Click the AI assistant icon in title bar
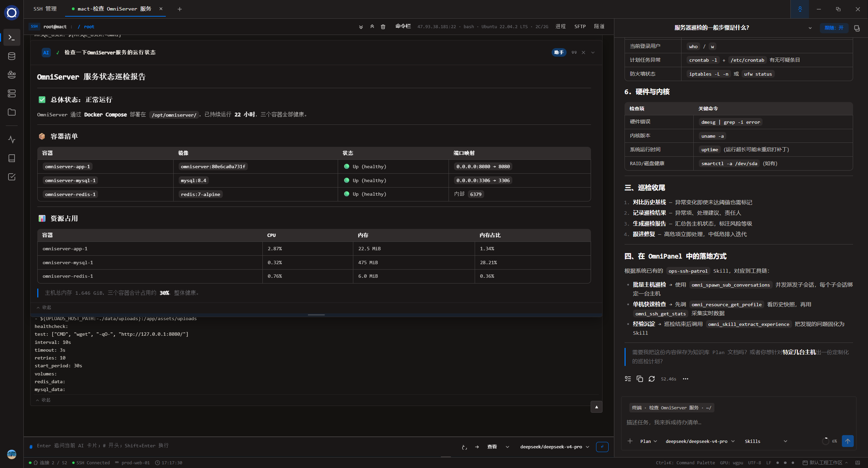Screen dimensions: 868x468 [x=800, y=9]
